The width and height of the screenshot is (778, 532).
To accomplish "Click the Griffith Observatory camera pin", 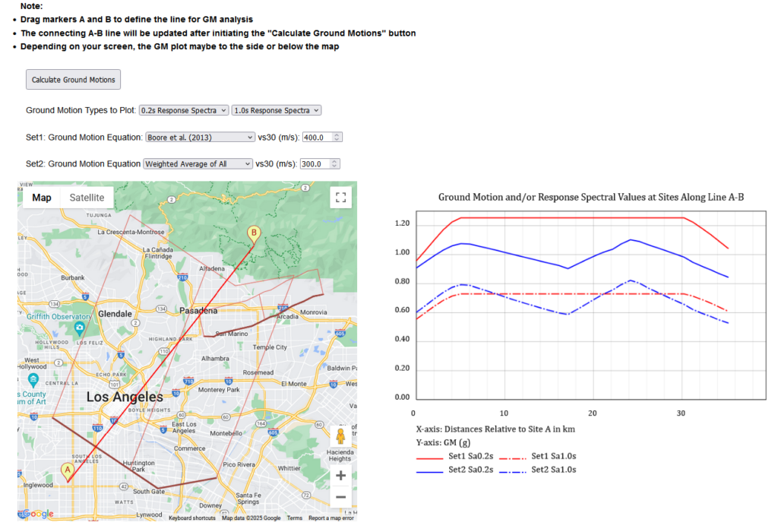I will [x=79, y=328].
